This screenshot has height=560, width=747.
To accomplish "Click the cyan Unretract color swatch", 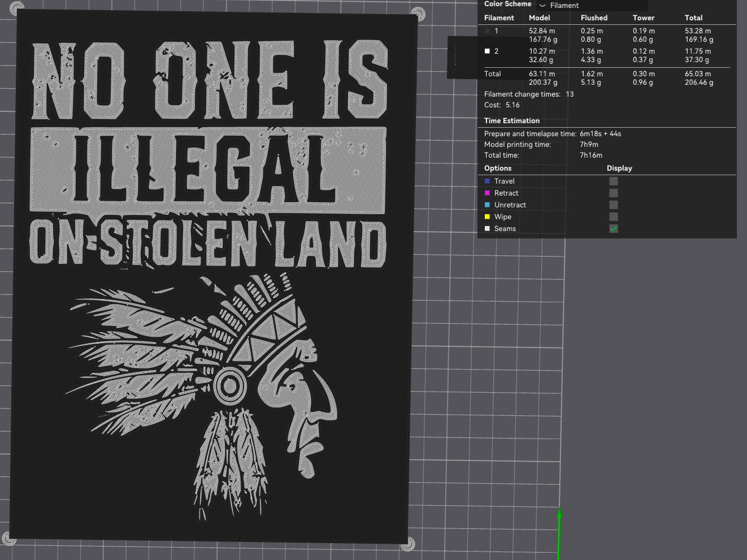I will point(487,205).
